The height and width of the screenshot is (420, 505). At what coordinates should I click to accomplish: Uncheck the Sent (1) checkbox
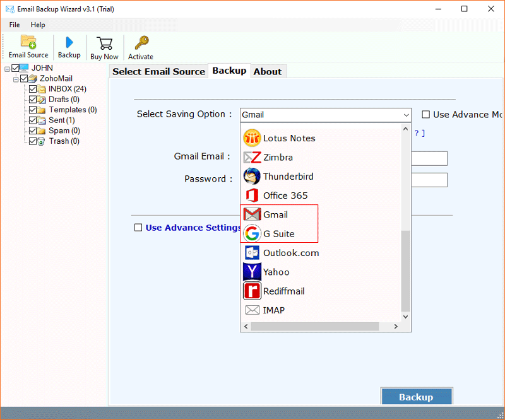click(x=33, y=120)
